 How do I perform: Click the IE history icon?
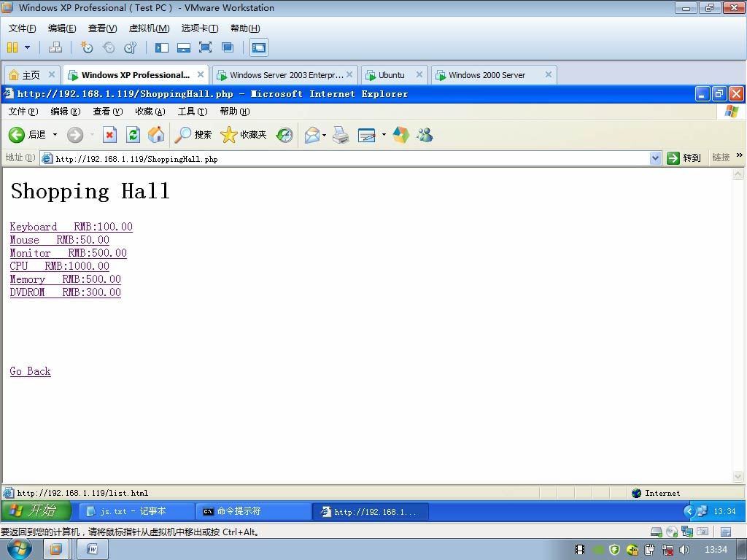[x=285, y=135]
